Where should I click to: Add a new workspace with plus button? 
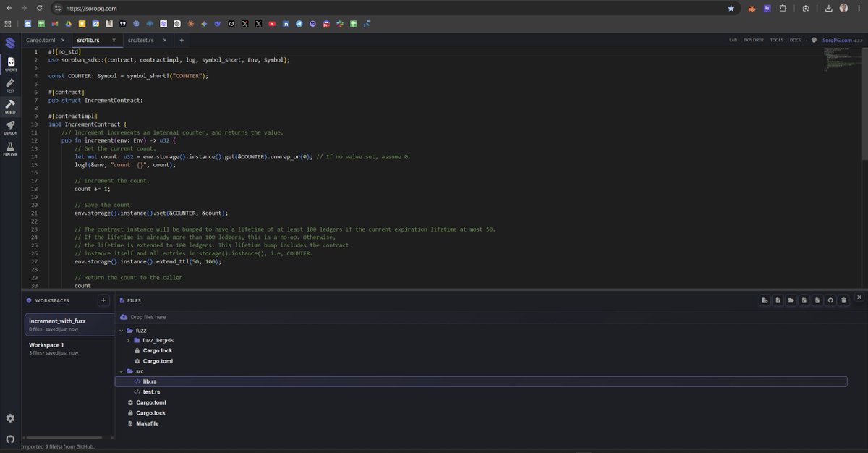[x=103, y=300]
